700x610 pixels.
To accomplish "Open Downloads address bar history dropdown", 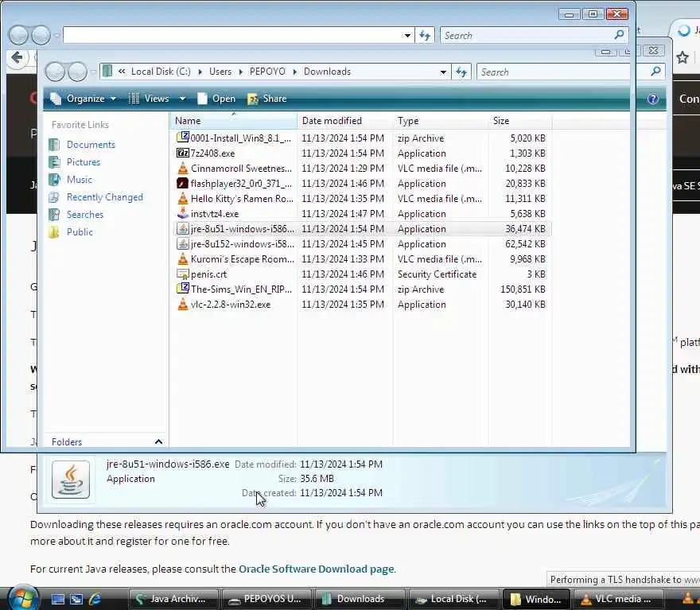I will (x=443, y=72).
